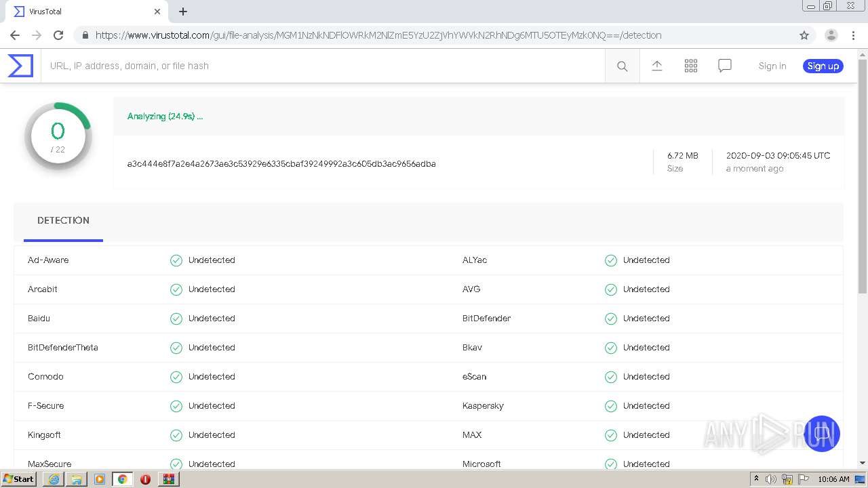Open the comments speech bubble icon
This screenshot has height=488, width=868.
(725, 66)
